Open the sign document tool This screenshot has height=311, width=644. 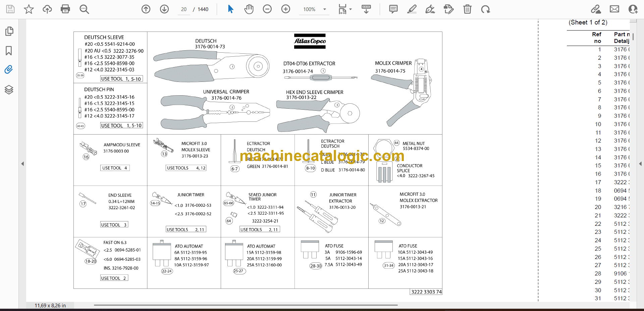[x=430, y=9]
